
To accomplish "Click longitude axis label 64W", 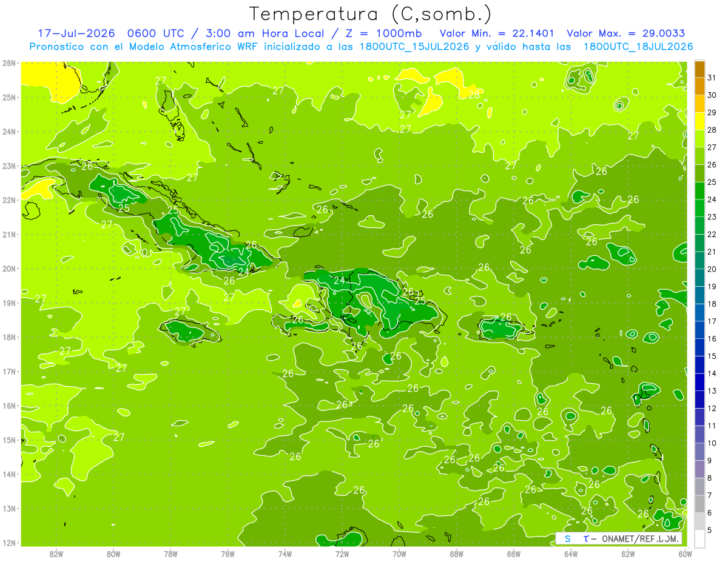I will 571,554.
